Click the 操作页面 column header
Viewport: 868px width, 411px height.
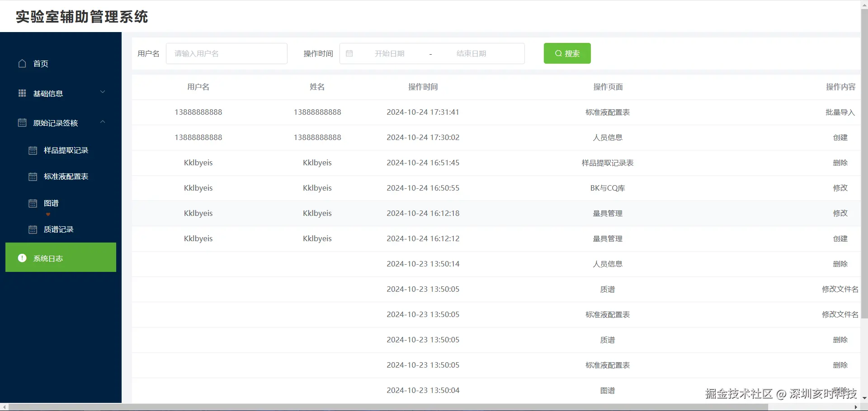pos(608,87)
